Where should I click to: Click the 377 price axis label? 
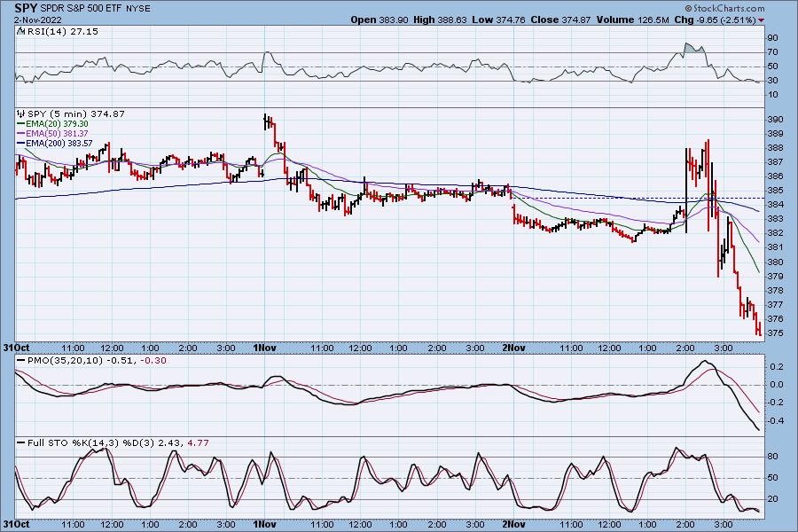click(x=775, y=304)
